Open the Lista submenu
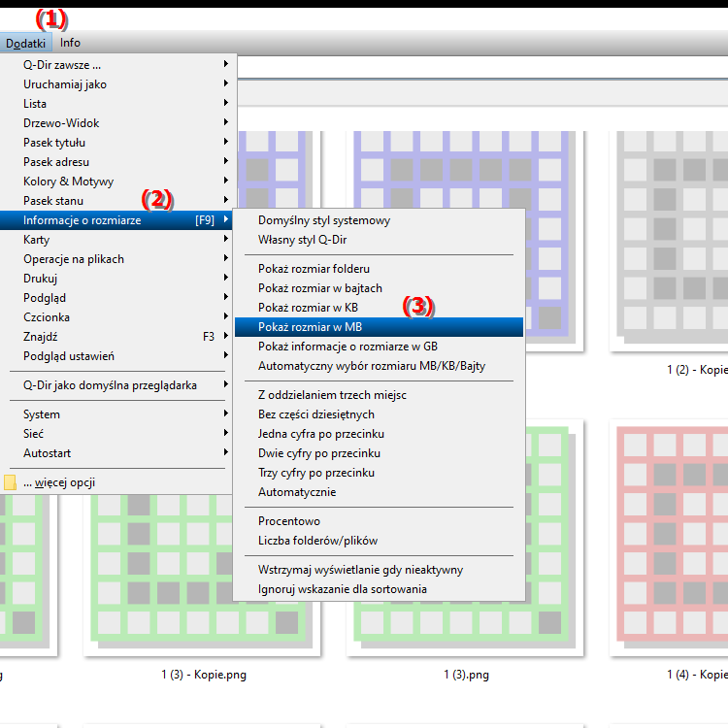The image size is (728, 728). (x=117, y=104)
